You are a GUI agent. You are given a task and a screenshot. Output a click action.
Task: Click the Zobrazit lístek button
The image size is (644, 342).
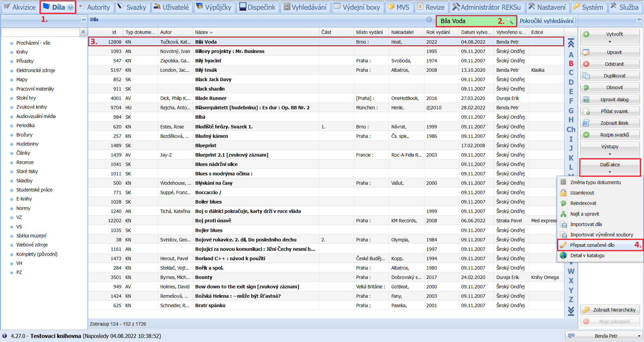(610, 123)
